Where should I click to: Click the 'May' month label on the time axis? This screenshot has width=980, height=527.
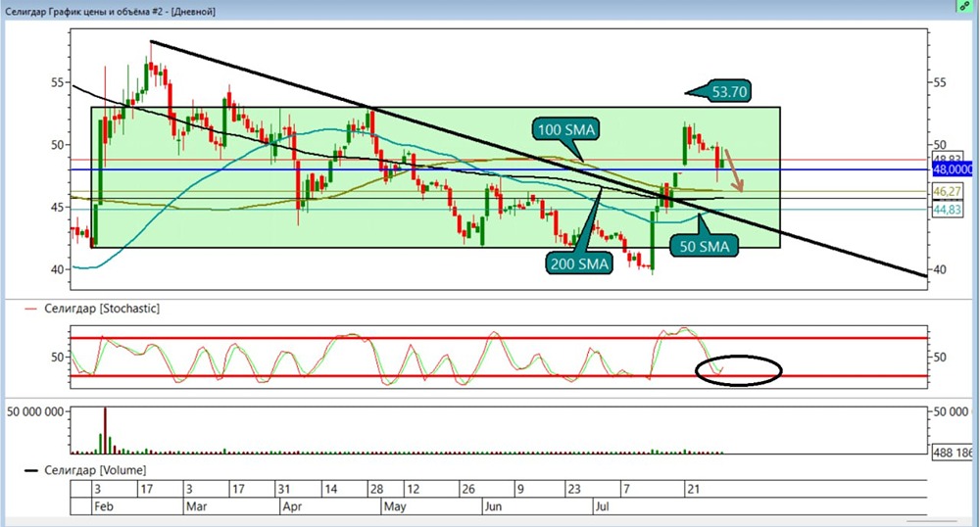[395, 506]
